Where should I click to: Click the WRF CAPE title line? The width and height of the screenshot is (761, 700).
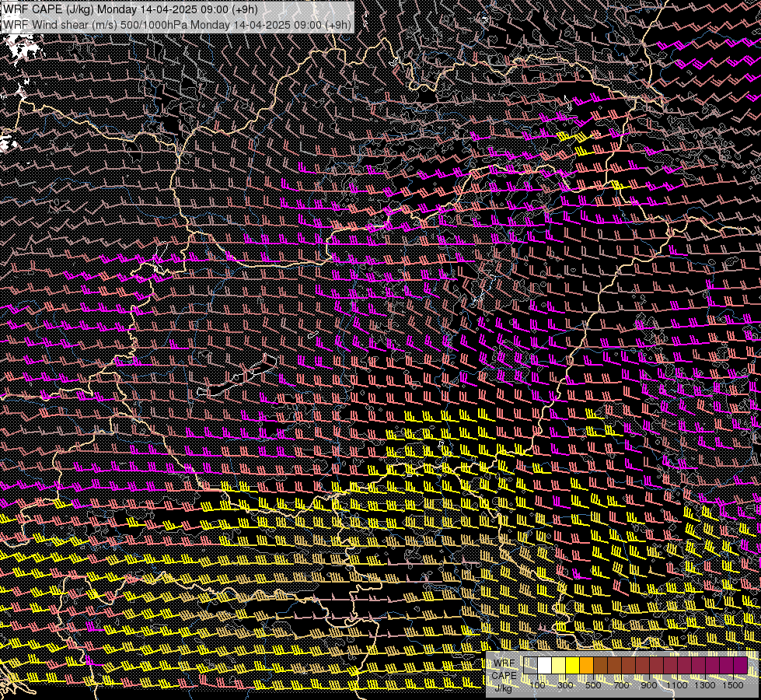click(131, 9)
